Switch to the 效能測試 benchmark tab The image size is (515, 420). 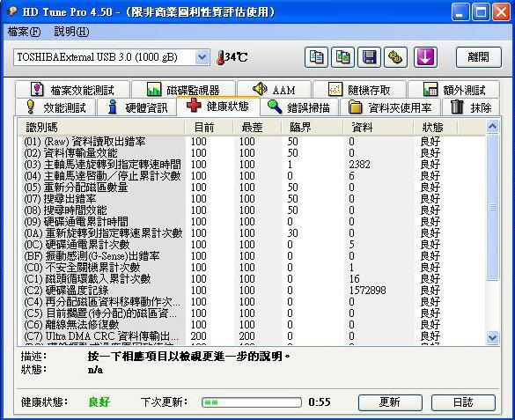[55, 107]
